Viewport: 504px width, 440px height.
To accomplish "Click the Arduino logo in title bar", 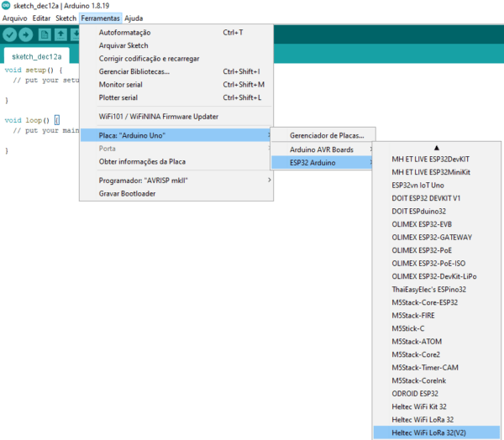I will 6,6.
